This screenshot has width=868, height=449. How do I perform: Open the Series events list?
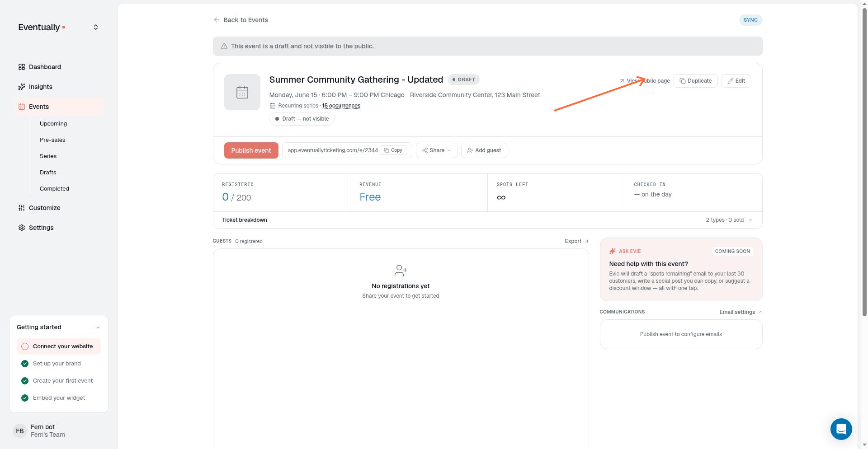point(48,156)
